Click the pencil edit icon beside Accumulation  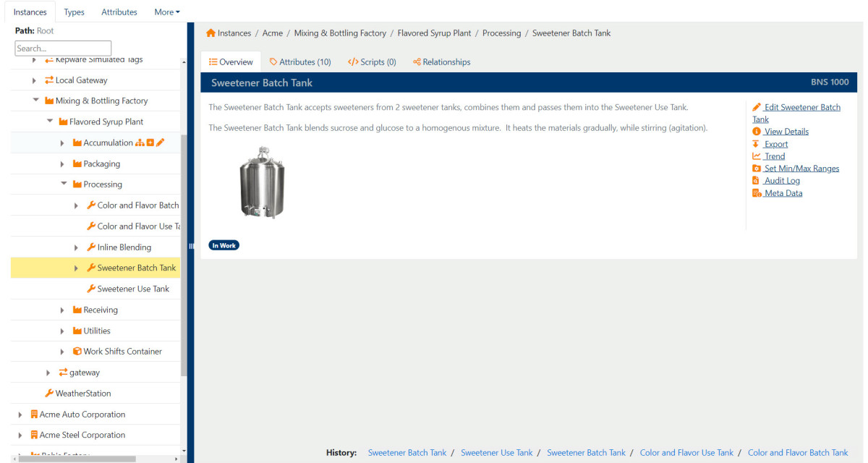click(x=161, y=143)
